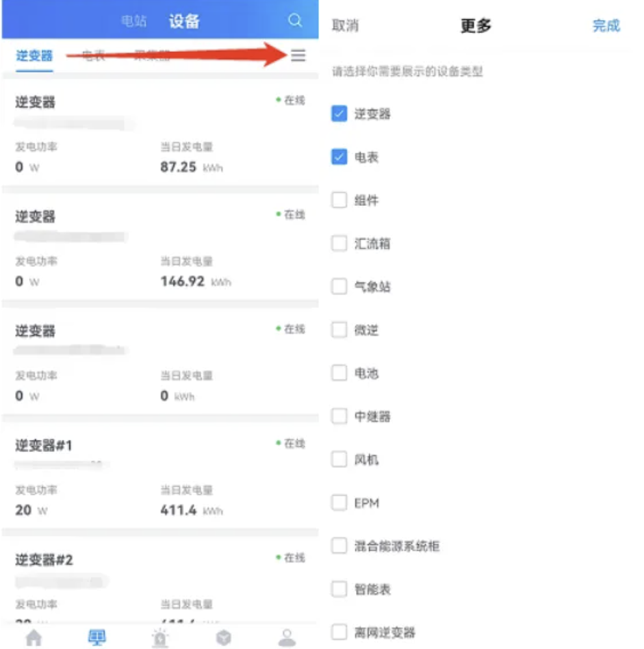Viewport: 644px width, 649px height.
Task: Tick the 气象站 checkbox
Action: [339, 286]
